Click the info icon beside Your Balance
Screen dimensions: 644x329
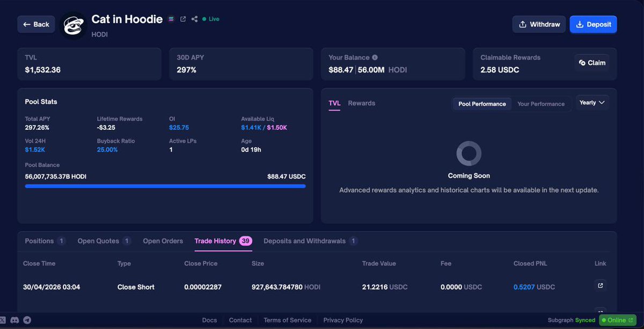click(x=375, y=57)
